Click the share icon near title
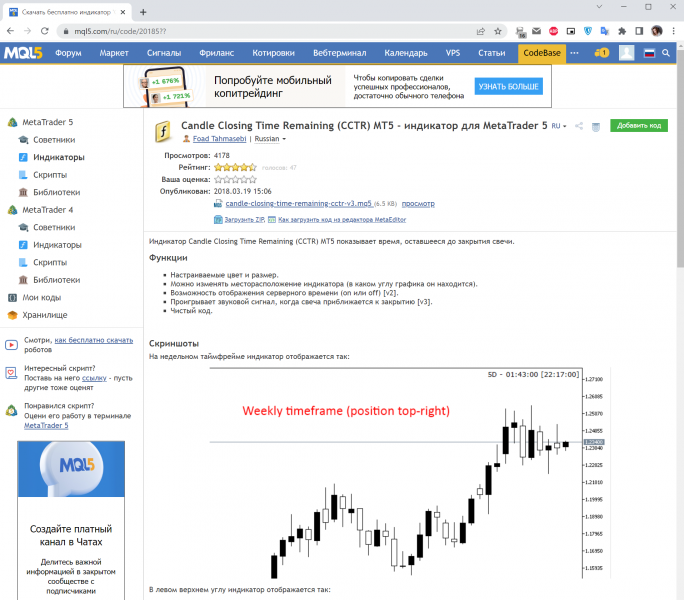The image size is (684, 600). click(579, 126)
